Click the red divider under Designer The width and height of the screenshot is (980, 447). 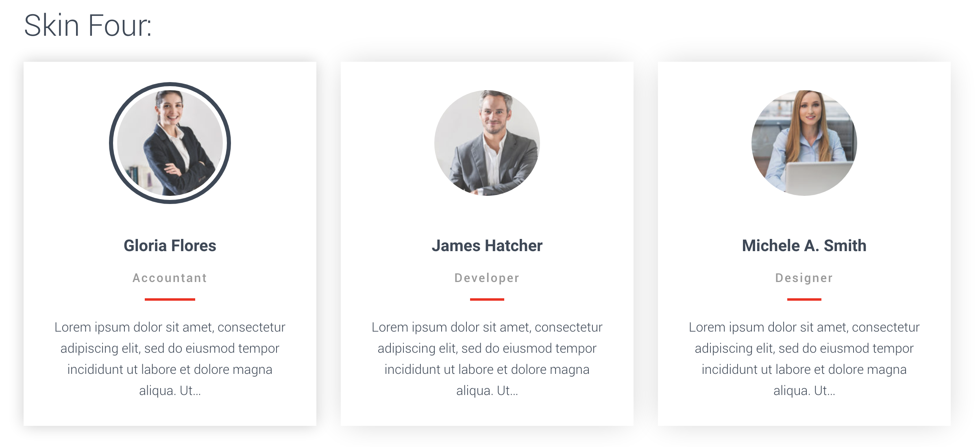804,299
